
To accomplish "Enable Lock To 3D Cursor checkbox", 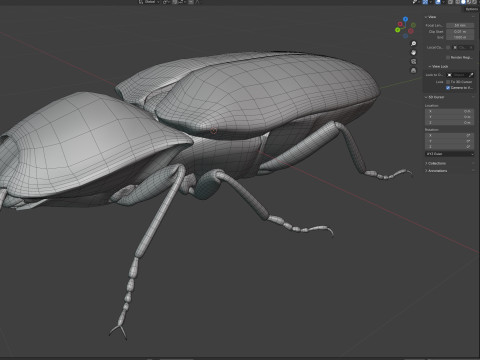I will (x=448, y=82).
